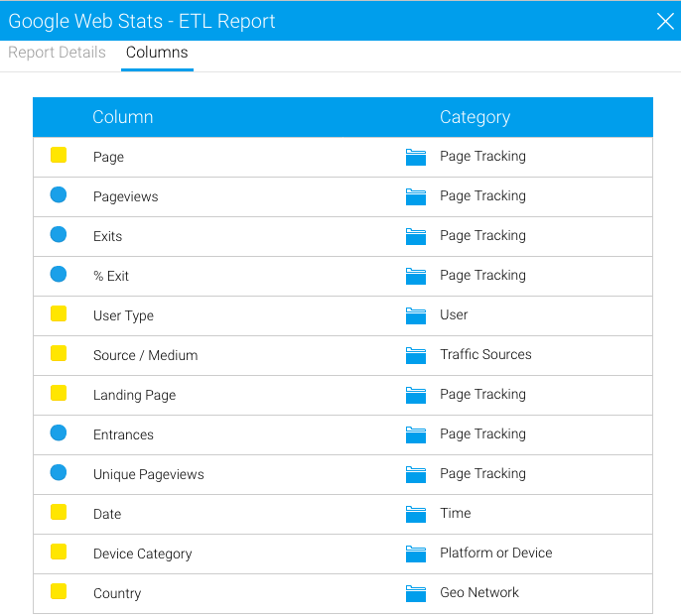Click folder icon beside Platform or Device

click(x=416, y=554)
